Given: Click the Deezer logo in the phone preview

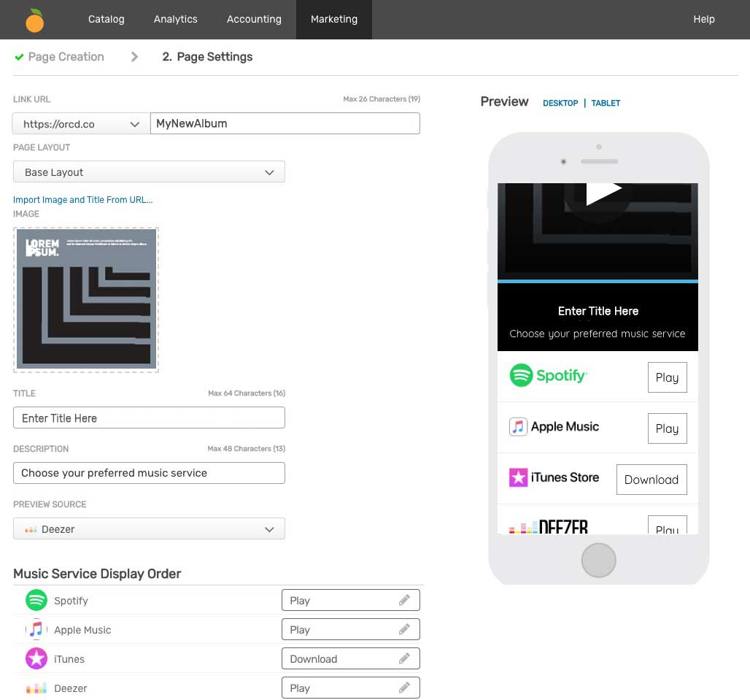Looking at the screenshot, I should click(x=548, y=527).
